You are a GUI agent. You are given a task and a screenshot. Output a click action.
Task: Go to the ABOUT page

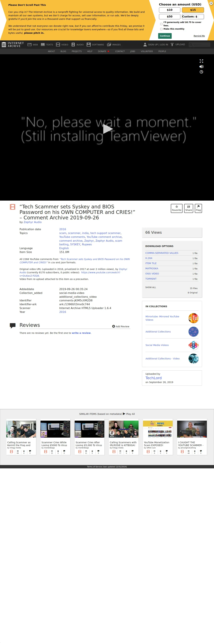[51, 52]
